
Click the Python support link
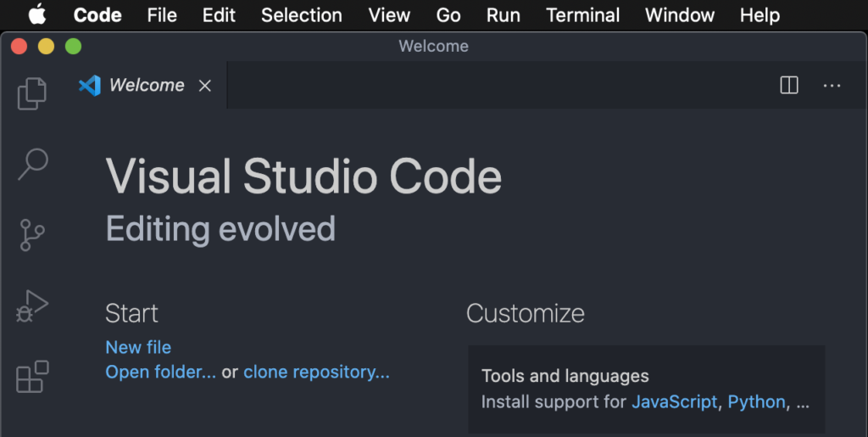click(756, 401)
